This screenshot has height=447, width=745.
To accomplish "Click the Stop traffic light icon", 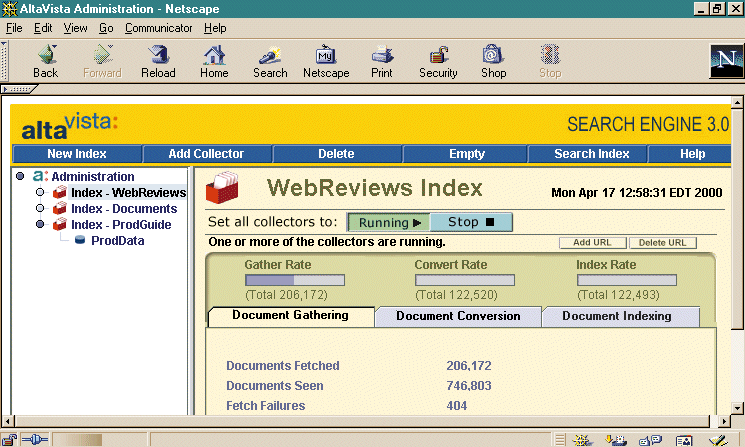I will 550,55.
